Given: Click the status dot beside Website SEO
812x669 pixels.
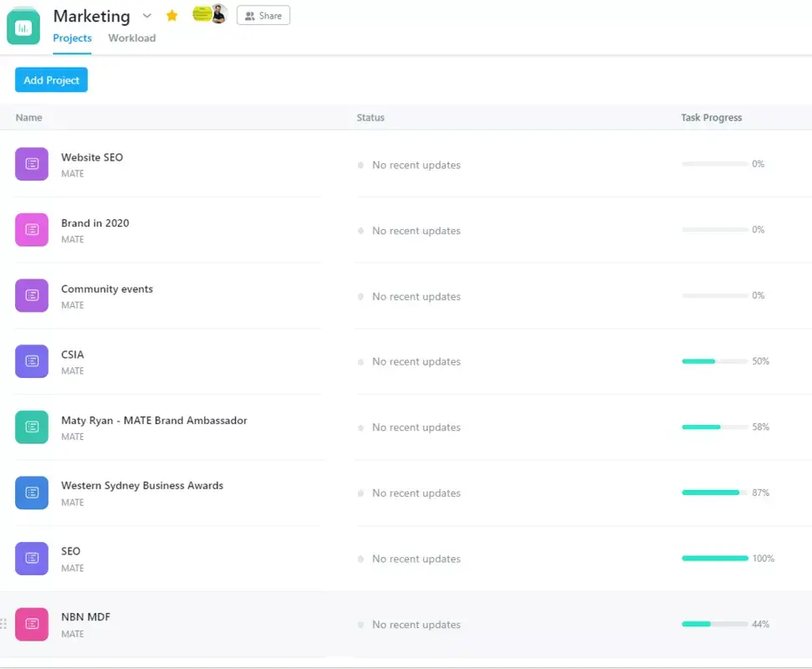Looking at the screenshot, I should click(x=361, y=165).
